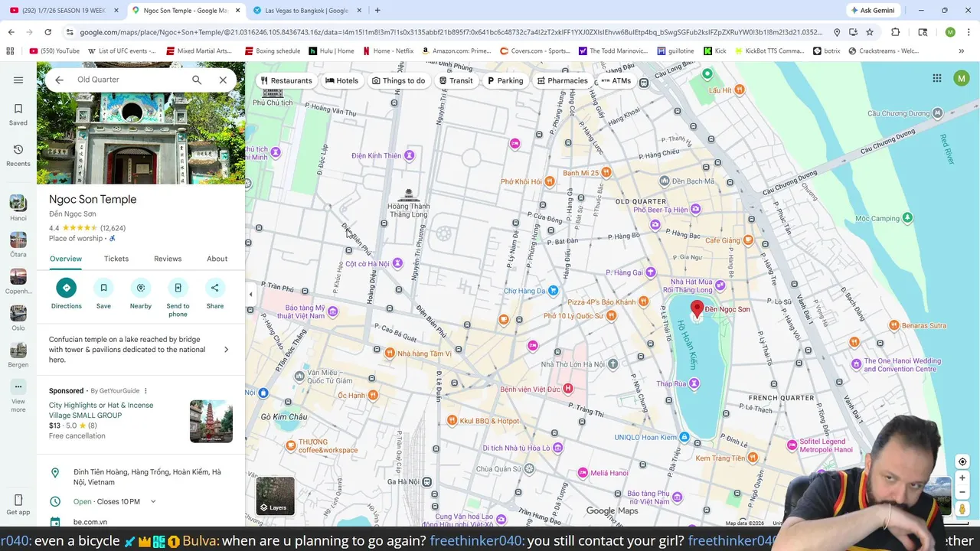
Task: Switch to the About tab
Action: pyautogui.click(x=217, y=259)
